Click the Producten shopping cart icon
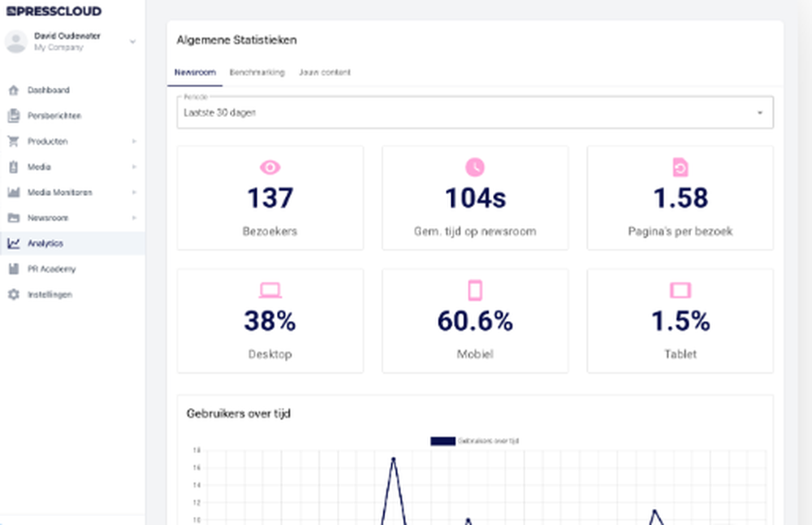The width and height of the screenshot is (812, 525). click(x=14, y=141)
